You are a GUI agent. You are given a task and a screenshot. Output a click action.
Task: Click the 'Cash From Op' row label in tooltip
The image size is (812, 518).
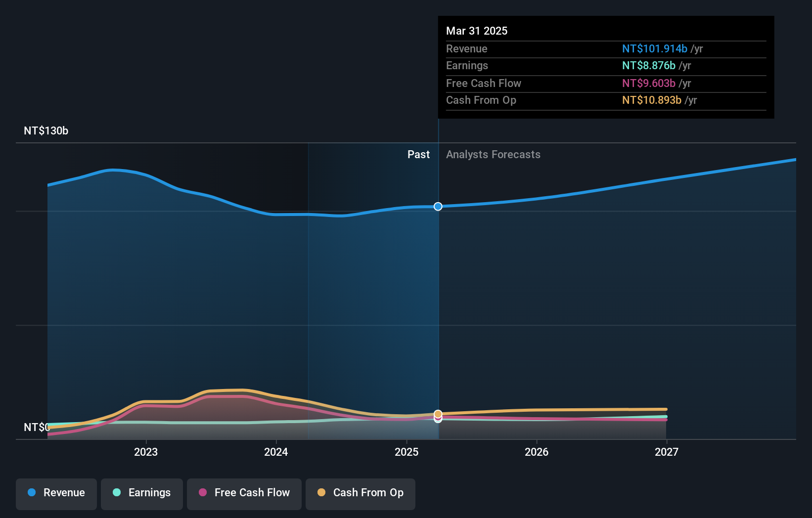click(x=481, y=100)
